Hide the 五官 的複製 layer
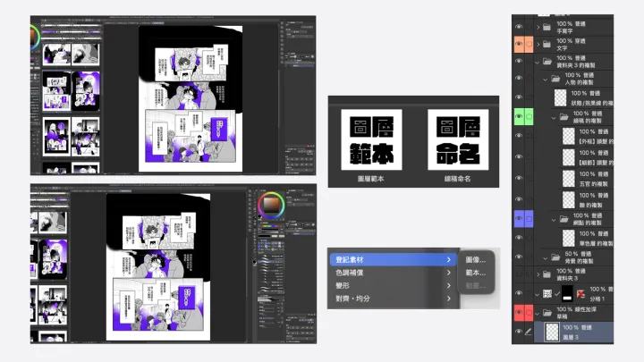 click(x=519, y=178)
